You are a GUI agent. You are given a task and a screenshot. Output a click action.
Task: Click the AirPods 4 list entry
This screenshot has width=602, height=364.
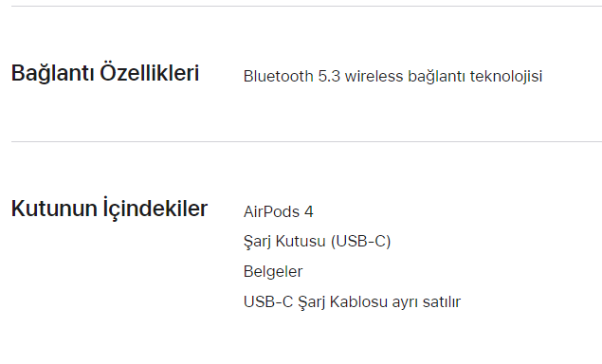(279, 212)
